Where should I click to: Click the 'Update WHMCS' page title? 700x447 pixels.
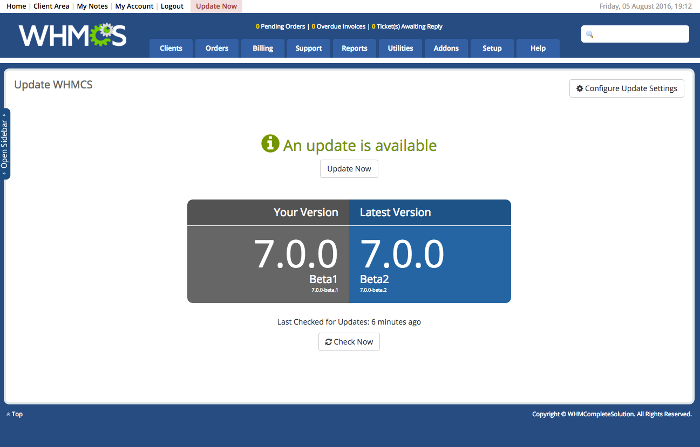coord(53,85)
